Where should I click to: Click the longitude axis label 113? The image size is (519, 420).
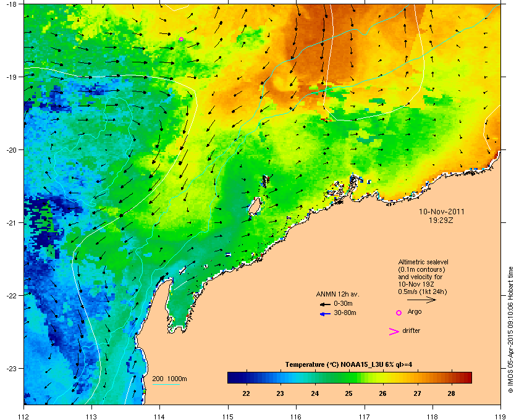tap(91, 417)
